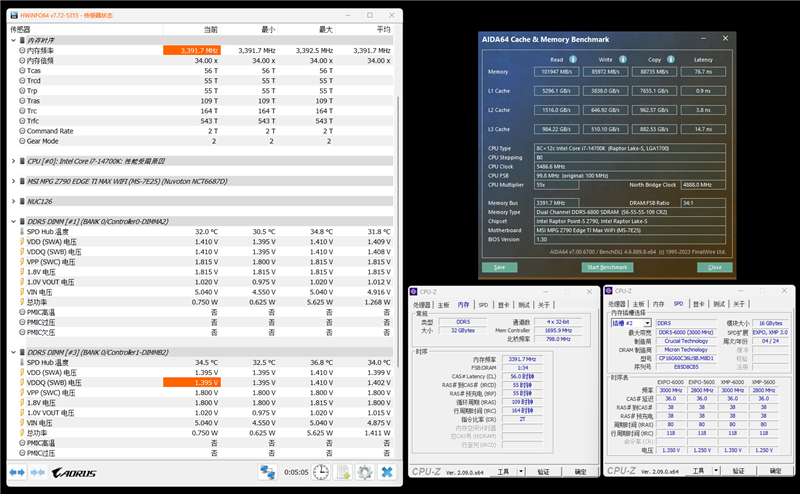The image size is (800, 494).
Task: Open the SPD tab in CPU-Z 内存 window
Action: 483,305
